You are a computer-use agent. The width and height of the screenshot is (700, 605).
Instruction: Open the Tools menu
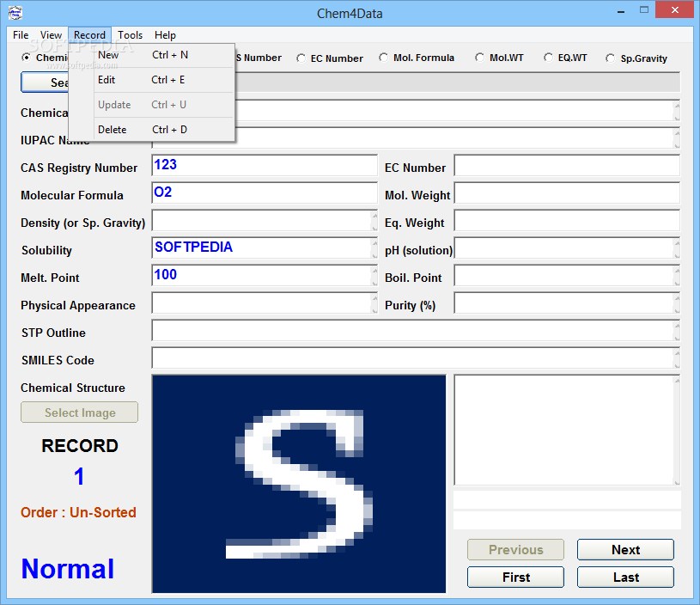(130, 35)
